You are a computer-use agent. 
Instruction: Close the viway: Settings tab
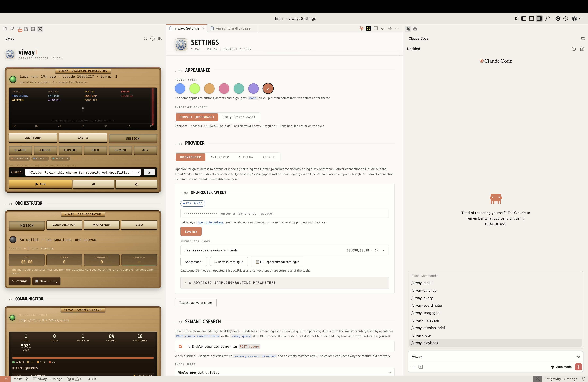click(203, 28)
